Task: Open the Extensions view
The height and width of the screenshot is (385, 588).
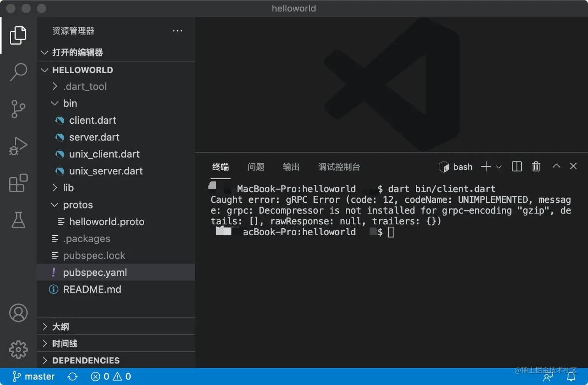Action: pos(18,183)
